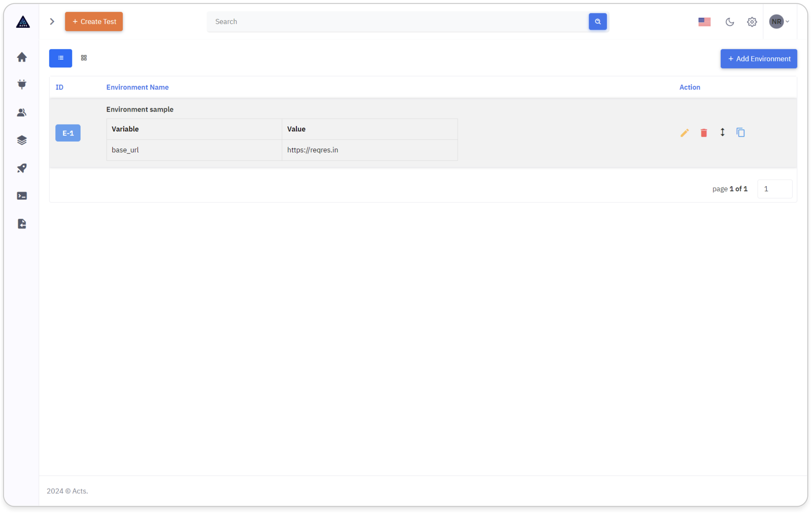Open the US flag language selector
This screenshot has width=812, height=516.
click(x=704, y=22)
